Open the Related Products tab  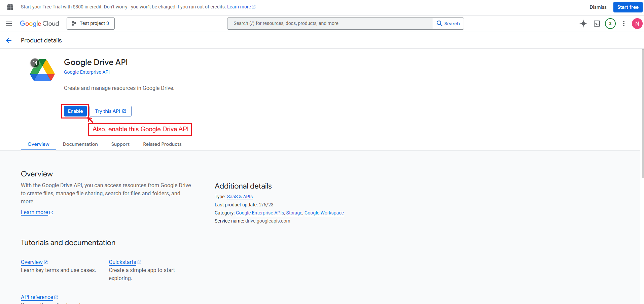coord(162,144)
